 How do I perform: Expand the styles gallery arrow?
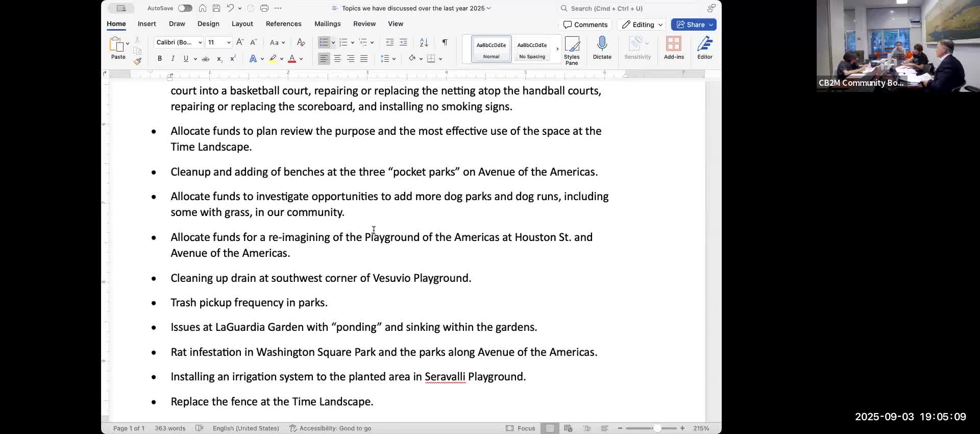coord(557,49)
